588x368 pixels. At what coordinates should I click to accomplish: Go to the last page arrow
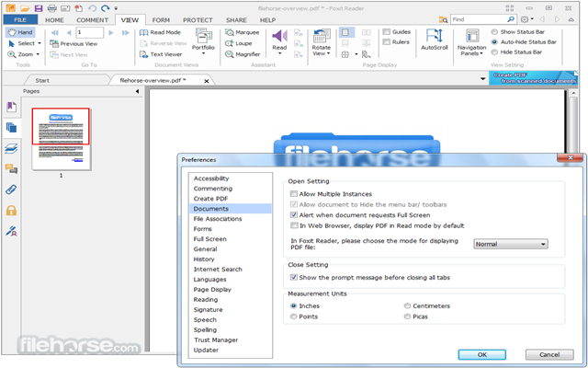[126, 33]
